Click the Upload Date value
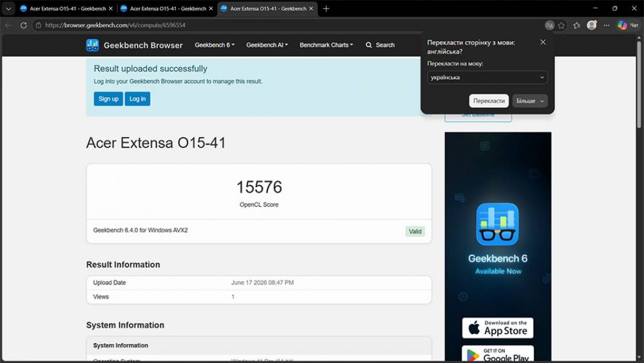Image resolution: width=644 pixels, height=363 pixels. (x=262, y=283)
